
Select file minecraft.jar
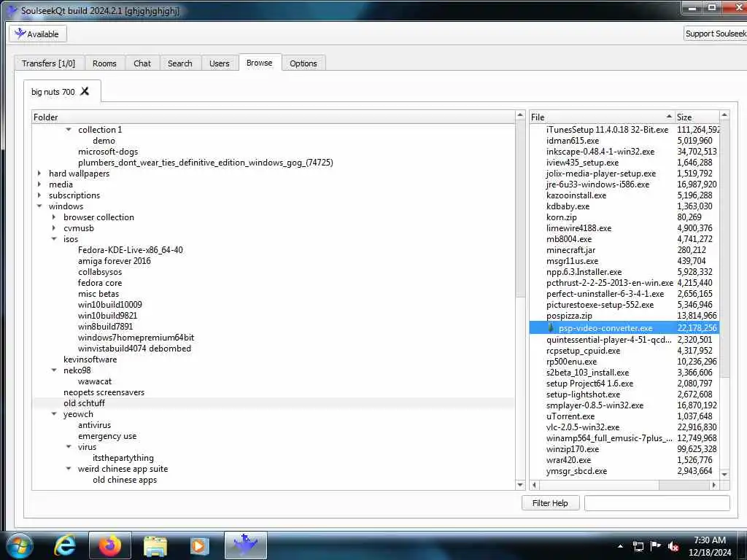570,250
